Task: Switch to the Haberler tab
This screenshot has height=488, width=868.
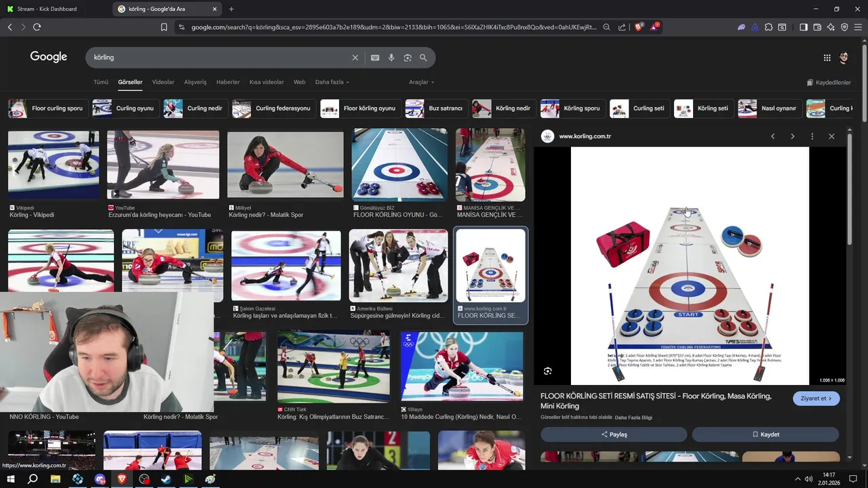Action: (228, 82)
